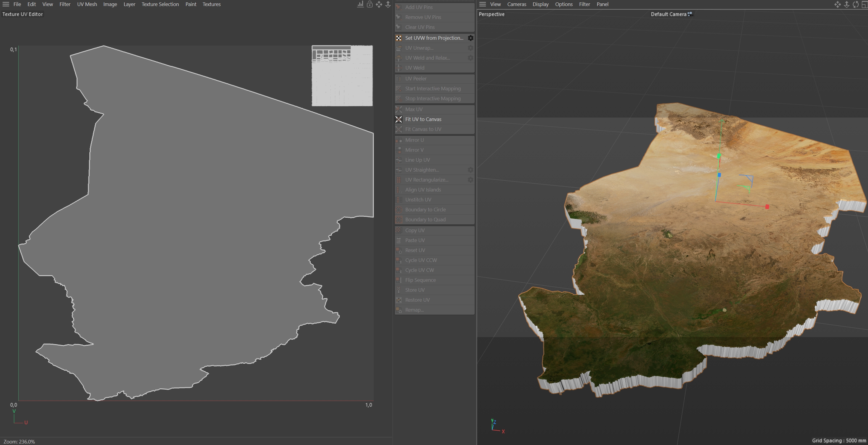The image size is (868, 445).
Task: Open the UV Mesh menu
Action: click(x=87, y=5)
